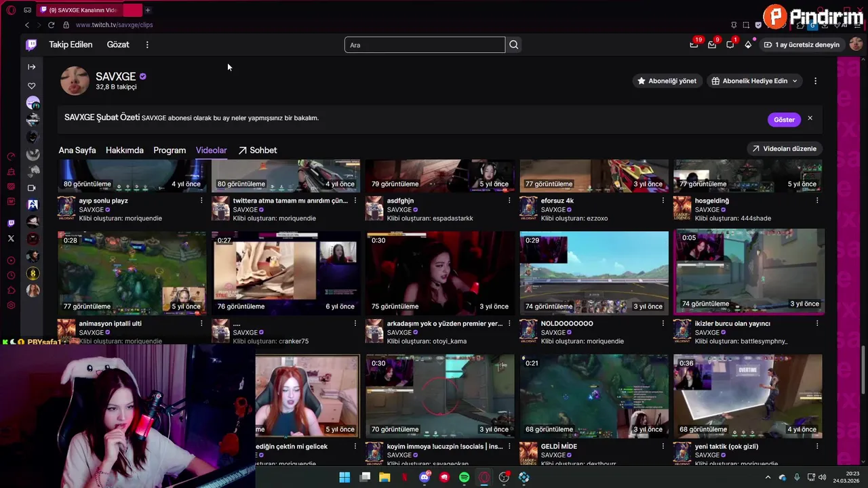Open the Twitch icon with the 19 badge
The image size is (868, 488).
(x=694, y=45)
